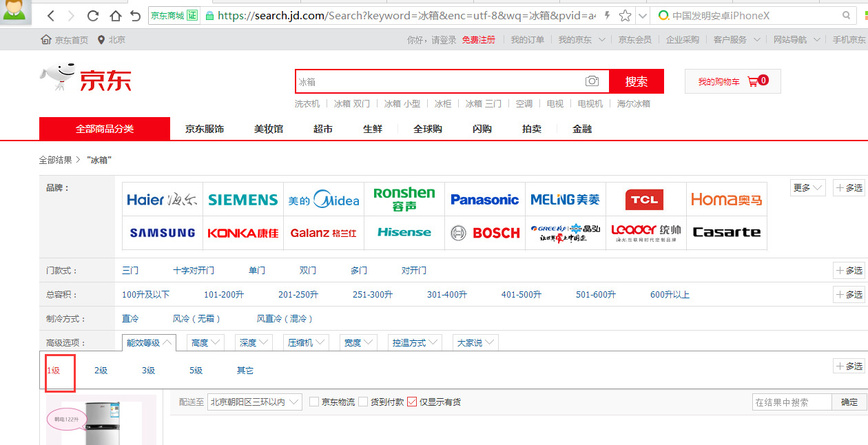Open 超市 nav item
The image size is (868, 445).
(323, 129)
